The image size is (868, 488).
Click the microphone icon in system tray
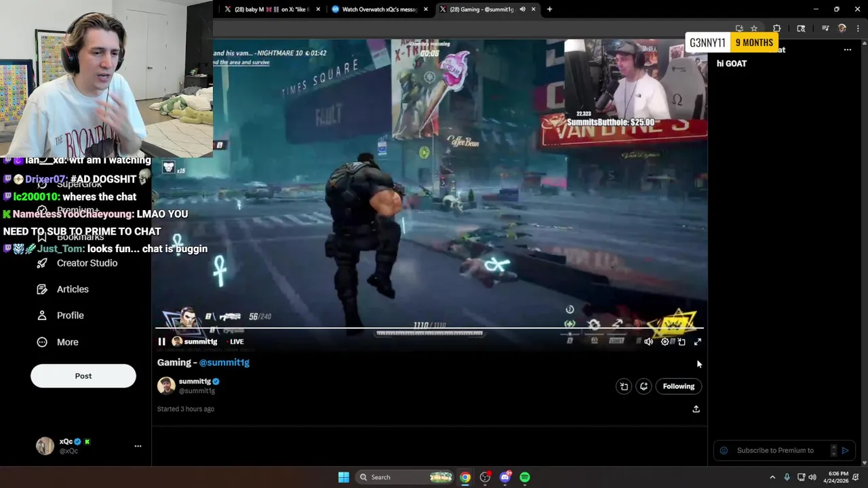(787, 477)
